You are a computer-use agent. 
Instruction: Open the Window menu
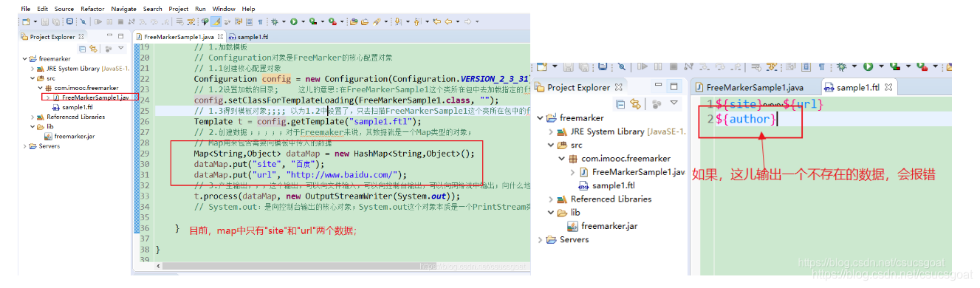click(x=224, y=9)
